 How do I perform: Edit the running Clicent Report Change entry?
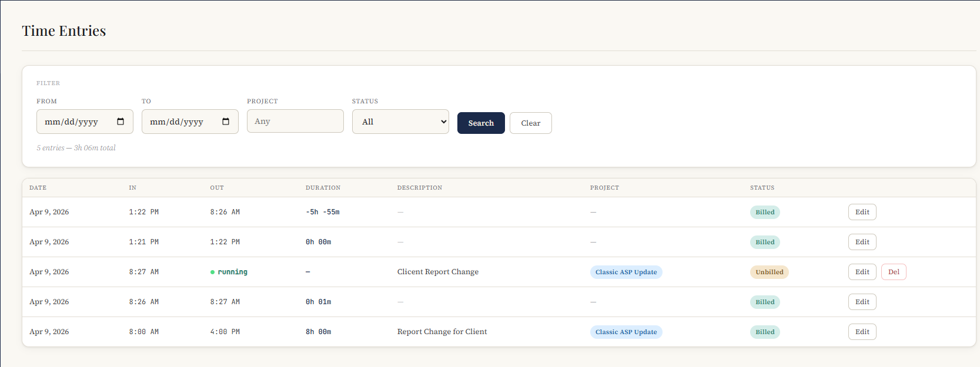862,272
